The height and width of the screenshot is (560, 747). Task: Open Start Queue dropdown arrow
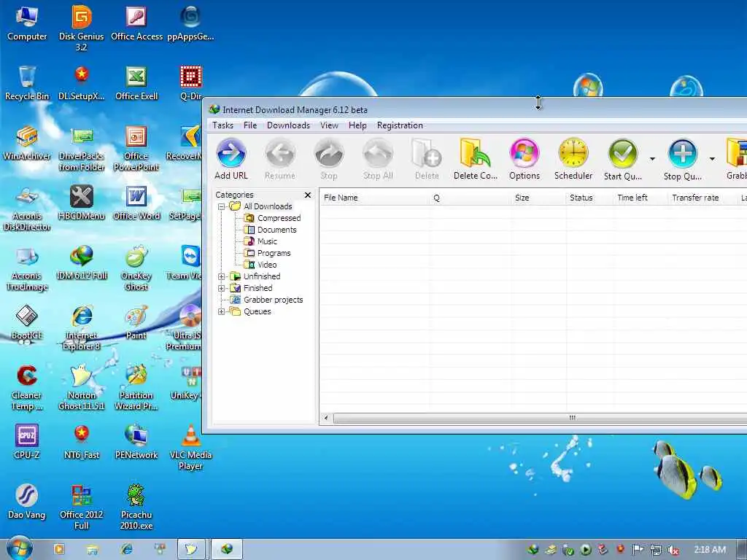[652, 159]
